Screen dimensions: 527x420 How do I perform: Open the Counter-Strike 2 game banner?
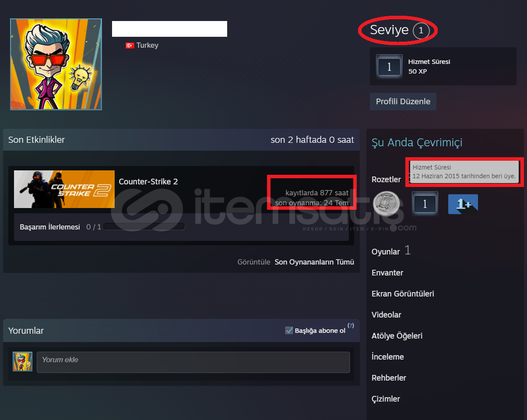coord(64,189)
